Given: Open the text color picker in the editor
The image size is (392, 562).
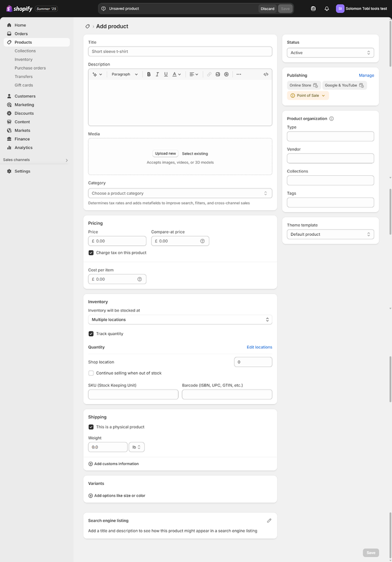Looking at the screenshot, I should click(175, 74).
